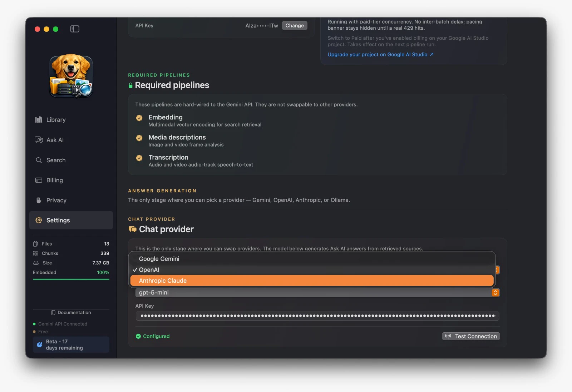The width and height of the screenshot is (572, 392).
Task: Click the Files count 13
Action: (107, 244)
